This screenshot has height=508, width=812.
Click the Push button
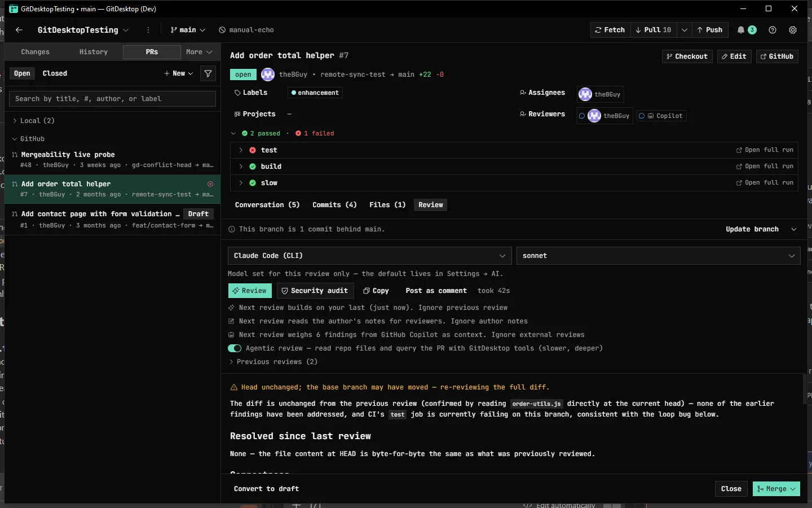click(710, 30)
